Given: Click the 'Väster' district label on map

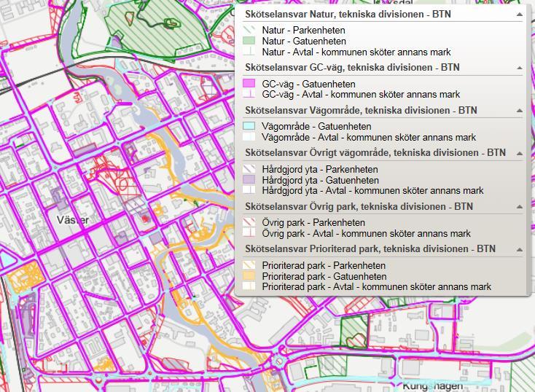Looking at the screenshot, I should coord(73,220).
